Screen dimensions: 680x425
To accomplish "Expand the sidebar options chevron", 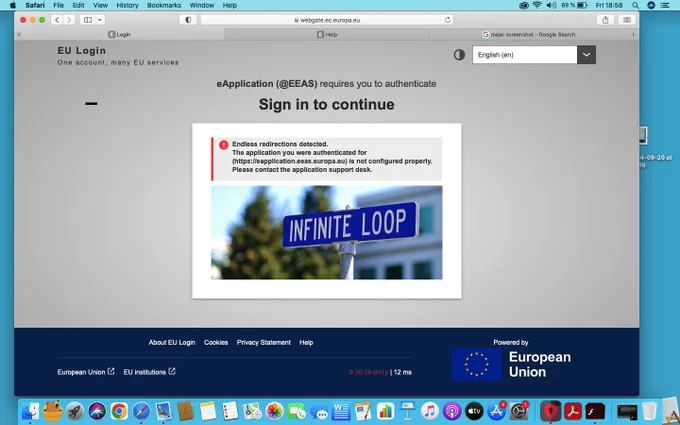I will tap(100, 20).
